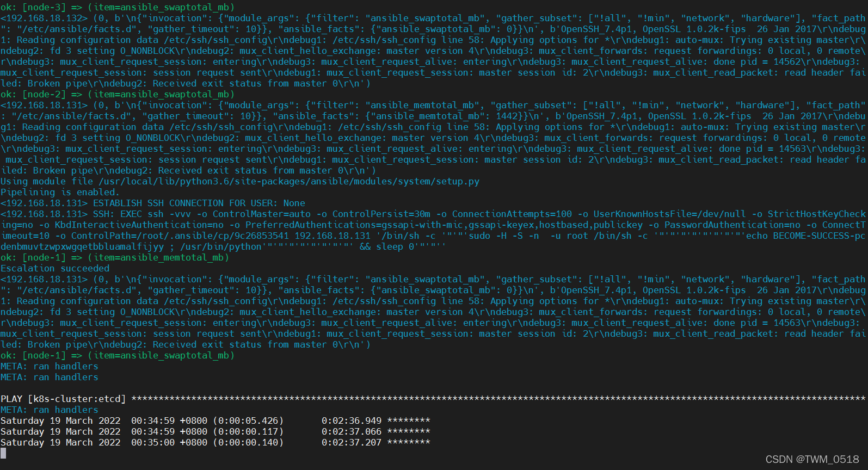The height and width of the screenshot is (470, 868).
Task: Click the PLAY [k8s-cluster:etcd] header text
Action: click(x=63, y=399)
